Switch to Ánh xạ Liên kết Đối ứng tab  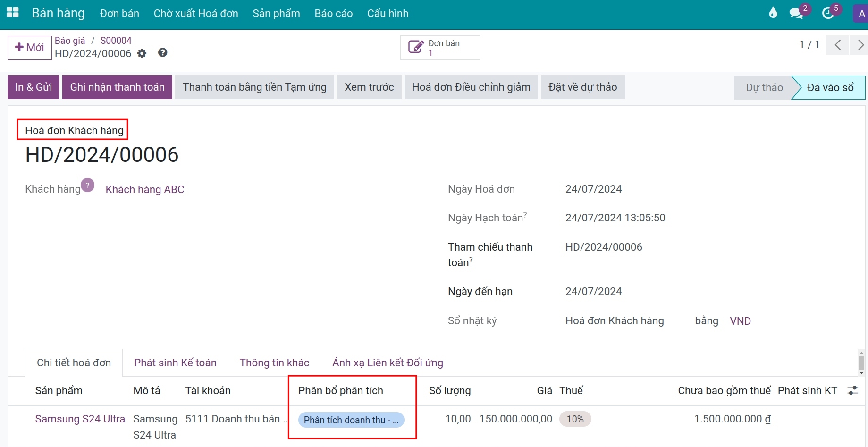click(388, 363)
